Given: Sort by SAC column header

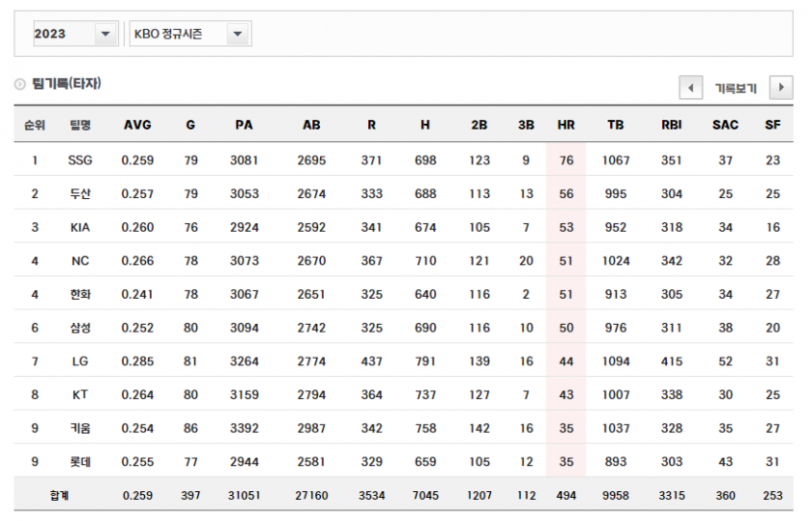Looking at the screenshot, I should (725, 125).
